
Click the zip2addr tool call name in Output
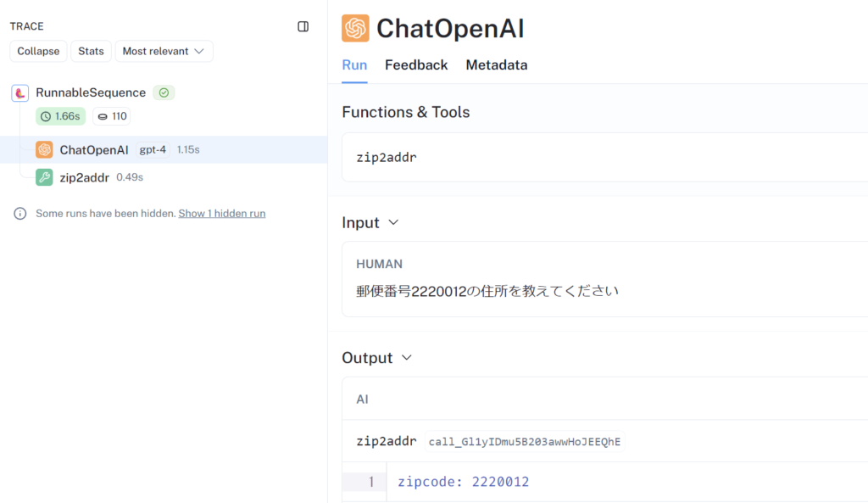tap(387, 441)
